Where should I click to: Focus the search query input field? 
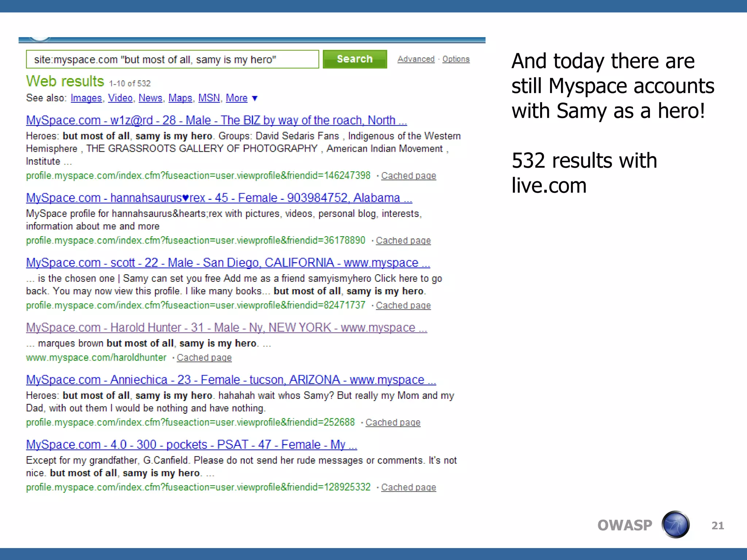(173, 59)
